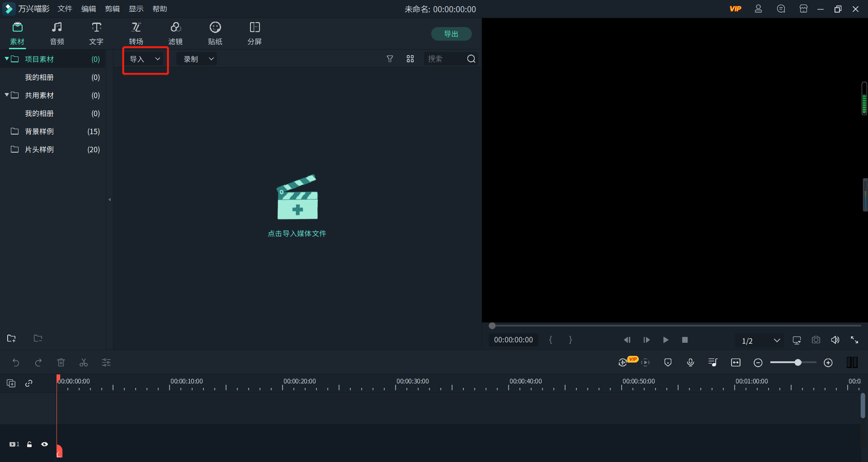Toggle track 1 visibility eye icon
This screenshot has width=868, height=462.
(x=44, y=444)
